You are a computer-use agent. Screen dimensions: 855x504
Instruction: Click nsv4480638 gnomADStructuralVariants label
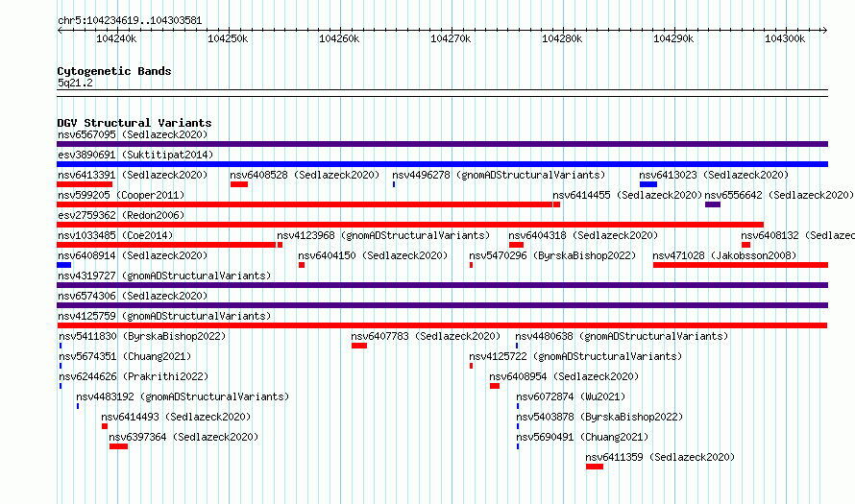[622, 336]
